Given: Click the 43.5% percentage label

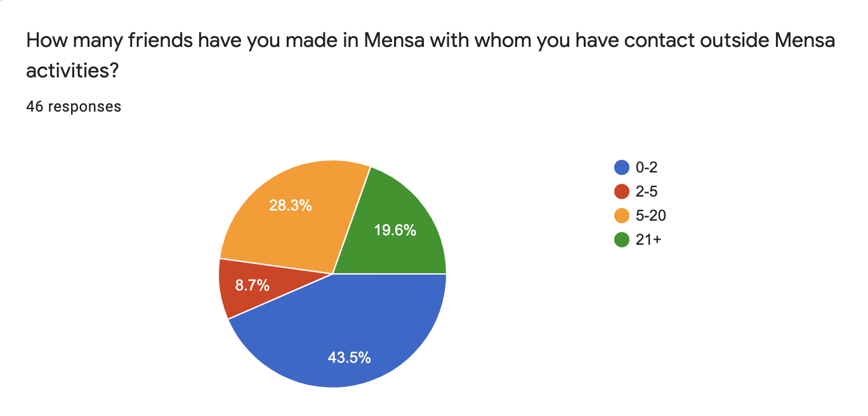Looking at the screenshot, I should click(349, 358).
